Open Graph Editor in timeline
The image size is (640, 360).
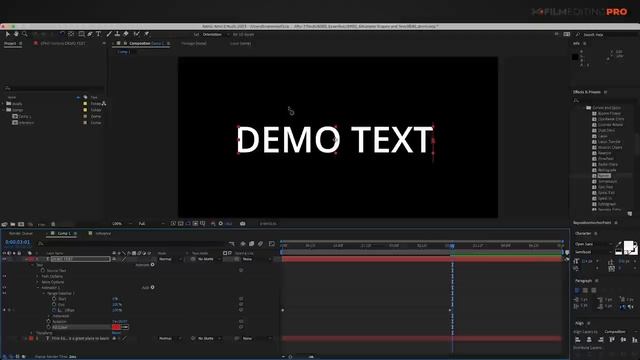point(272,244)
